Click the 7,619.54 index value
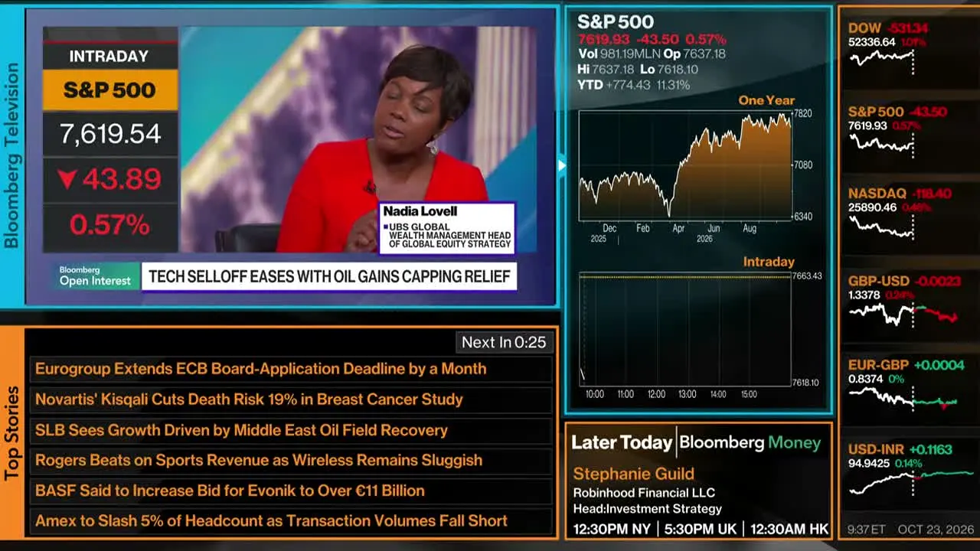This screenshot has width=980, height=551. (x=110, y=134)
